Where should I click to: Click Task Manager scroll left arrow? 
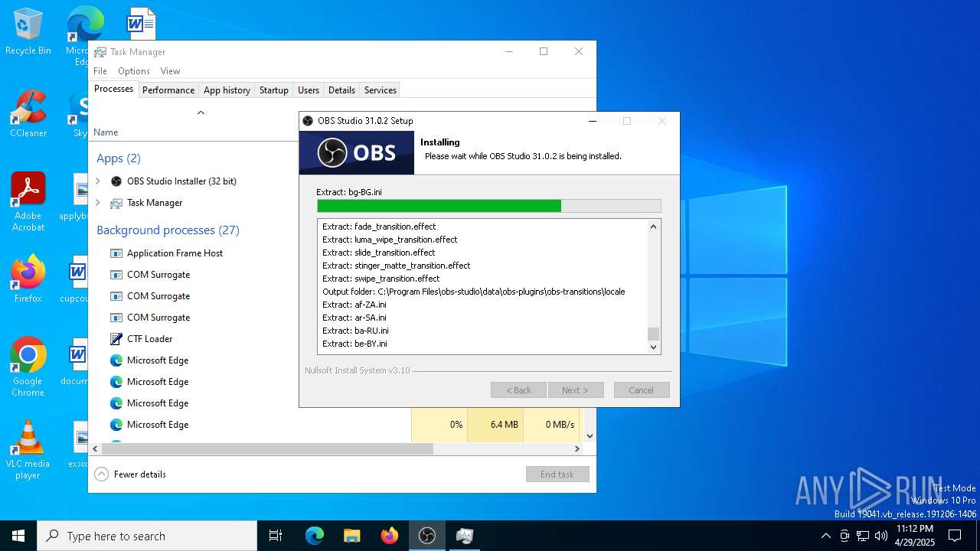point(96,449)
